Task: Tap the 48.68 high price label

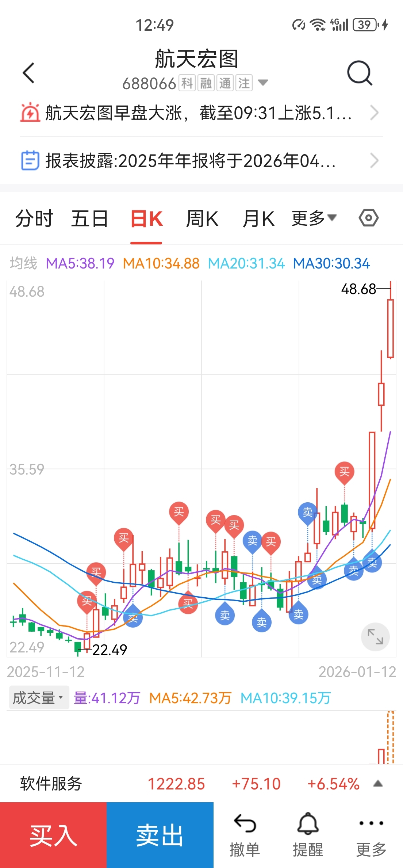Action: tap(358, 289)
